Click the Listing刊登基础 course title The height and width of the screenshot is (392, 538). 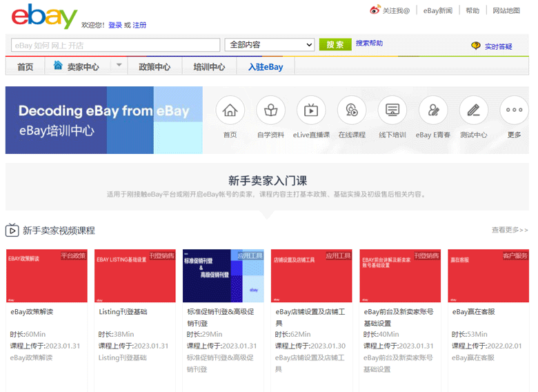123,312
